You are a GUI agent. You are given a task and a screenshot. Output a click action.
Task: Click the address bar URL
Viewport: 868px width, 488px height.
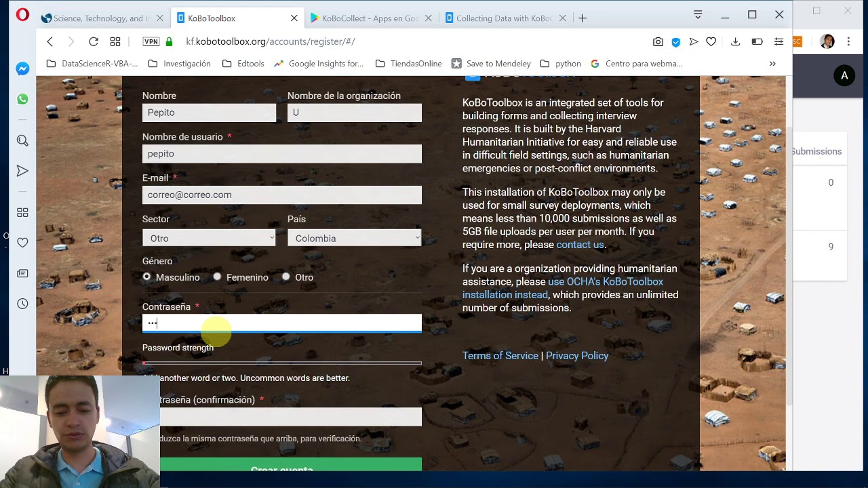tap(271, 41)
